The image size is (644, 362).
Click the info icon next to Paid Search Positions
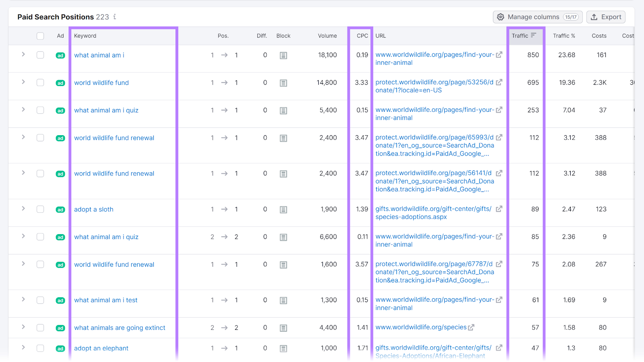click(114, 17)
